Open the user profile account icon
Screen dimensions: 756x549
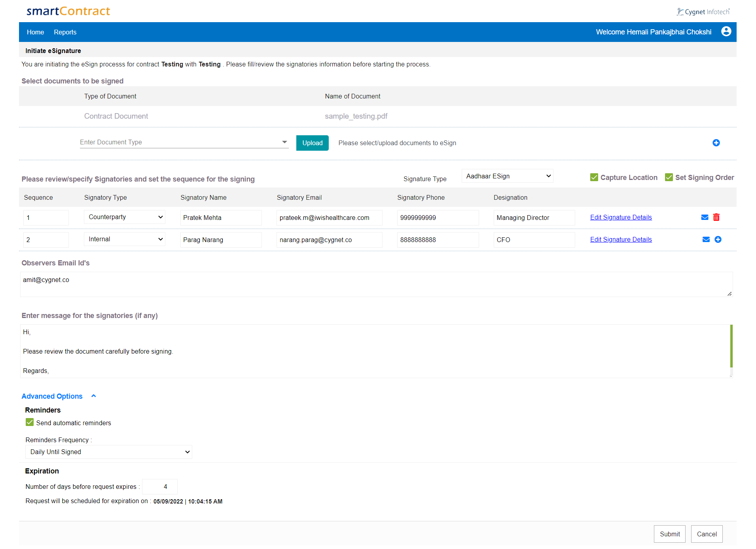click(x=726, y=31)
